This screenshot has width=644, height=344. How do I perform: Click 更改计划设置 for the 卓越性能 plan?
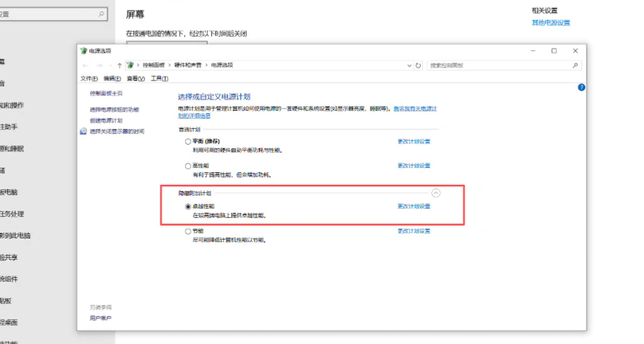pyautogui.click(x=414, y=206)
